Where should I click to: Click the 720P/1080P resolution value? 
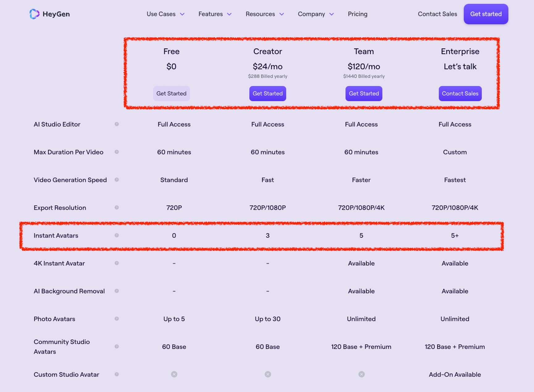(x=268, y=208)
